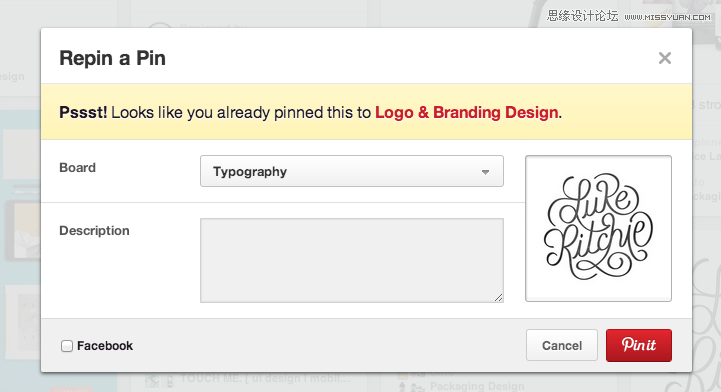Open the Logo & Branding Design board
Screen dimensions: 721x392
click(x=467, y=113)
